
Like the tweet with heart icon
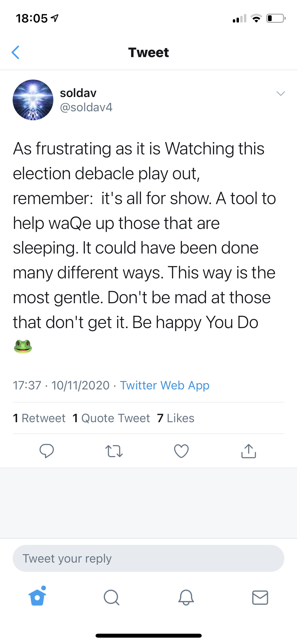181,451
